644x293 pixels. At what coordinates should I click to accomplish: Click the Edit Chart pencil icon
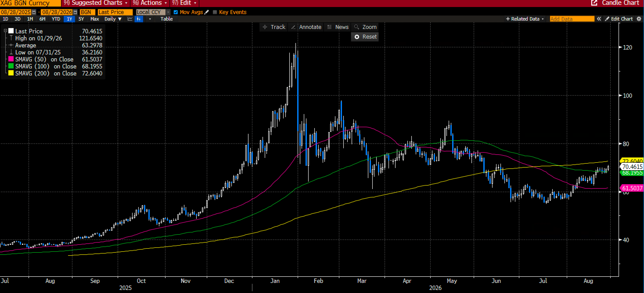tap(607, 19)
